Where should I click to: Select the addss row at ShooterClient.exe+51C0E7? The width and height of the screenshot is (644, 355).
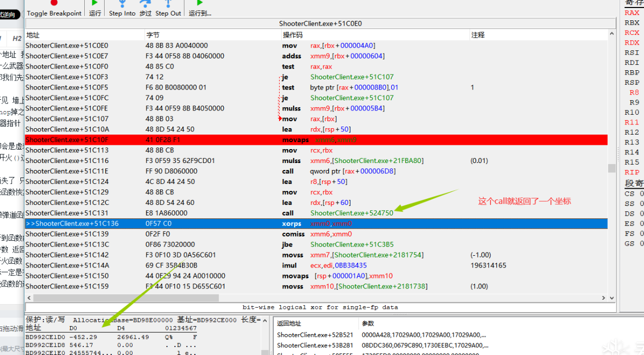[x=316, y=56]
